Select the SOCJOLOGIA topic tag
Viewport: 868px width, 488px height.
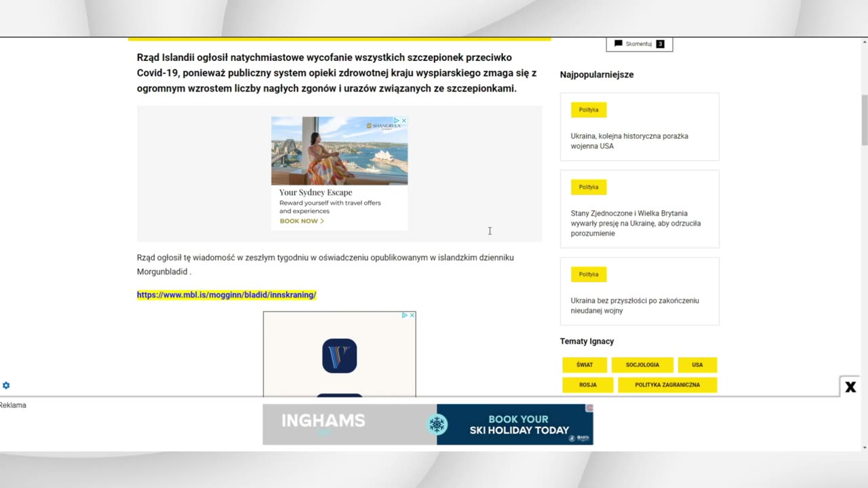point(642,365)
